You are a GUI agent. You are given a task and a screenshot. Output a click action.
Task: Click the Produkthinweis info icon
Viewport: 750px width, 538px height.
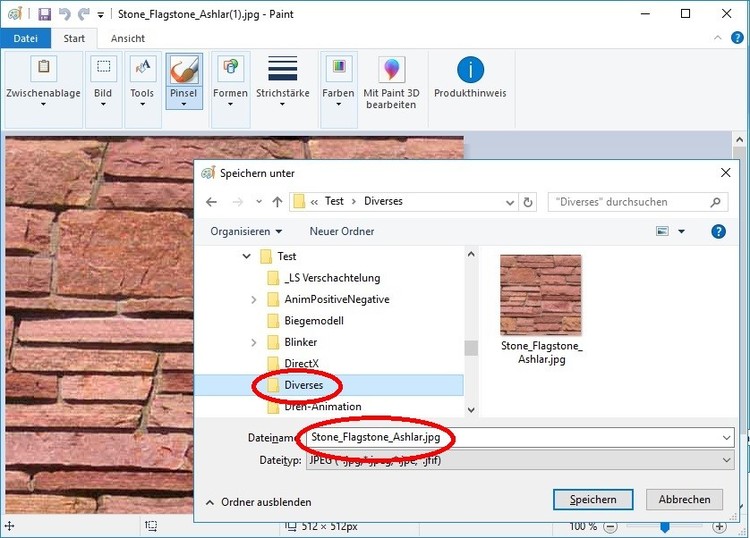(471, 70)
